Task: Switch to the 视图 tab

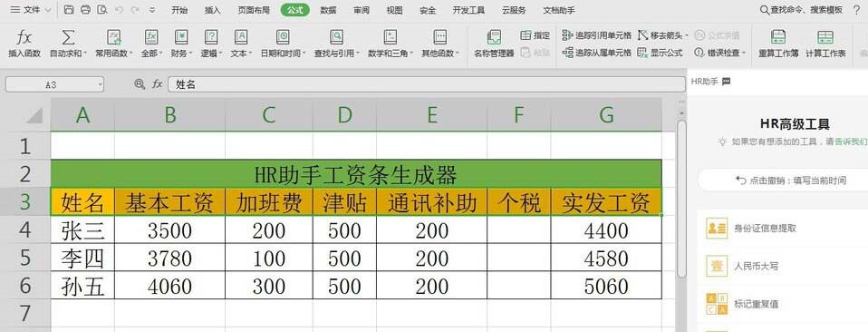Action: pos(395,10)
